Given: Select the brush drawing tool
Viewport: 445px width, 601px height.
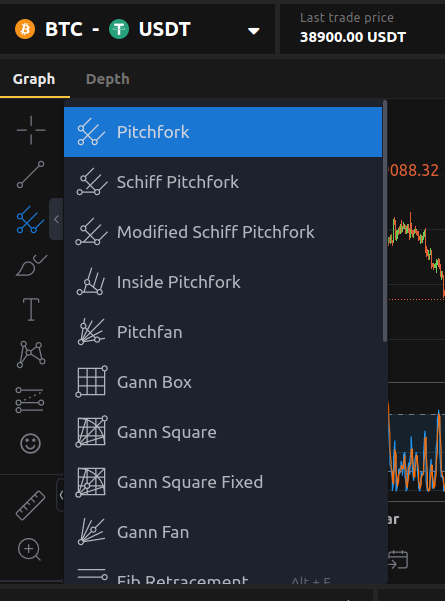Looking at the screenshot, I should (x=31, y=265).
